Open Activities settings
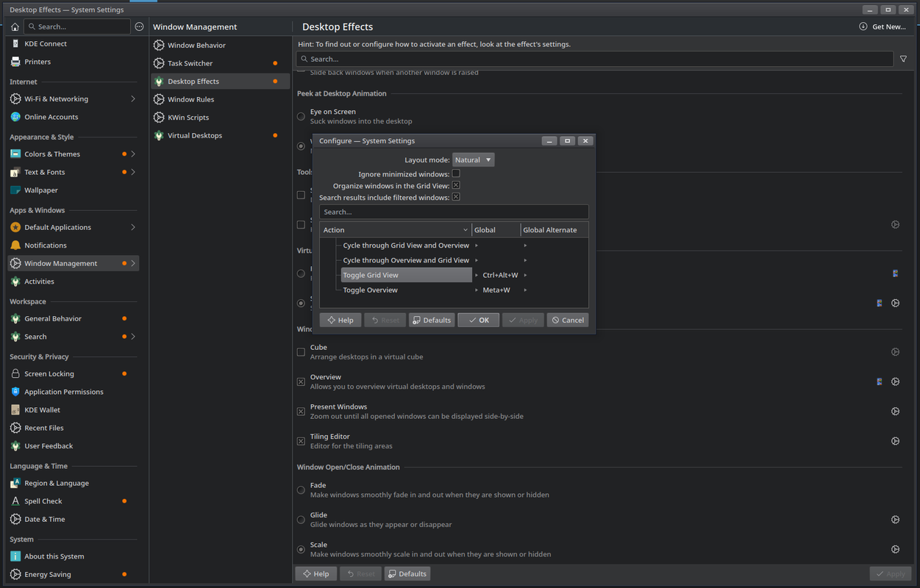Image resolution: width=920 pixels, height=588 pixels. tap(73, 282)
